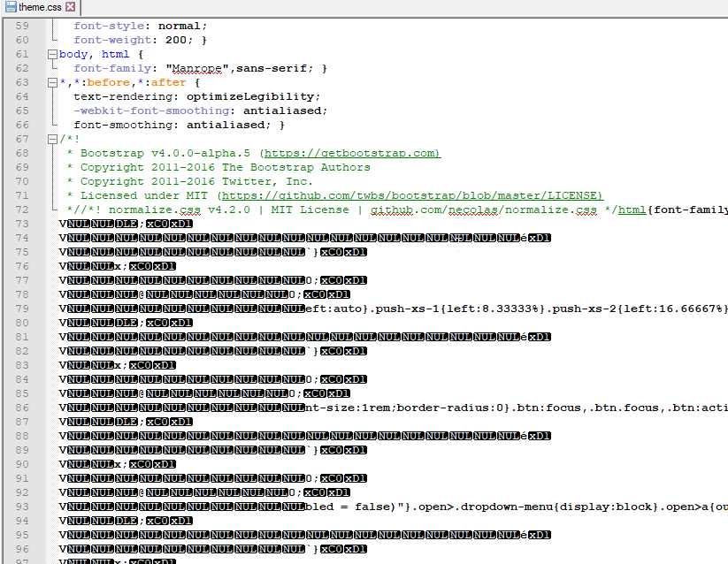Click 'font-smoothing: antialiased; }' line
Screen dimensions: 728x564
(180, 126)
